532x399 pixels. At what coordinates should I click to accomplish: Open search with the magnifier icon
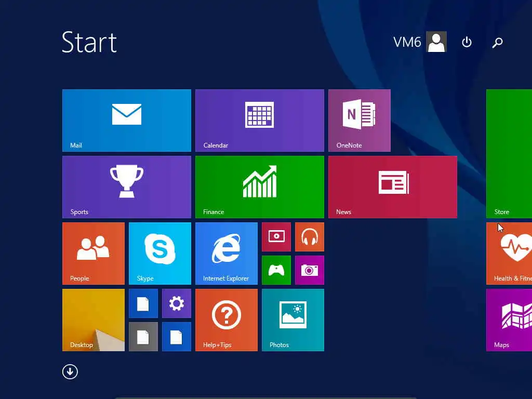pos(497,43)
